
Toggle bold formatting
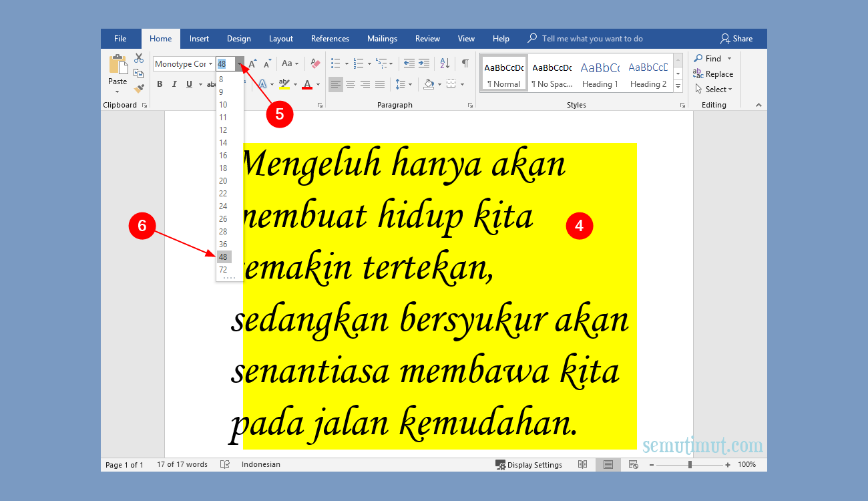pyautogui.click(x=160, y=84)
